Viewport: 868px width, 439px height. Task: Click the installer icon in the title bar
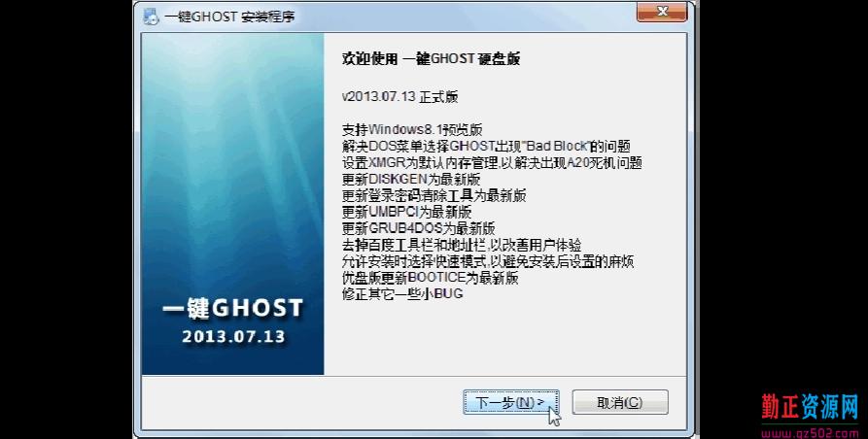coord(151,17)
